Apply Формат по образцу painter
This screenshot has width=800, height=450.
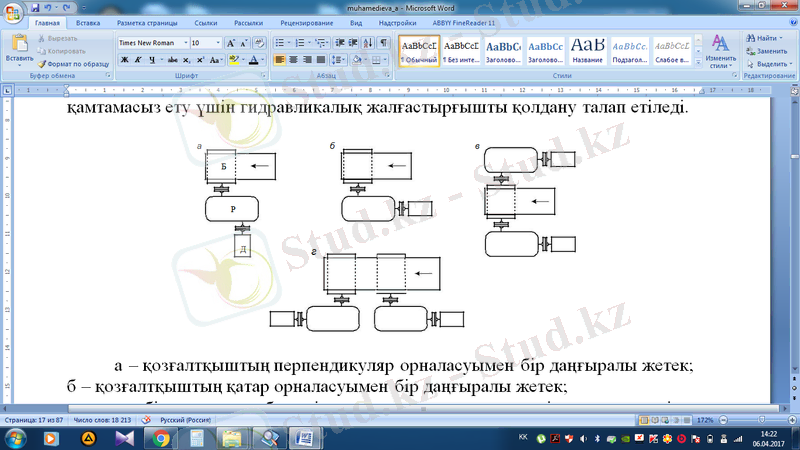tap(73, 64)
